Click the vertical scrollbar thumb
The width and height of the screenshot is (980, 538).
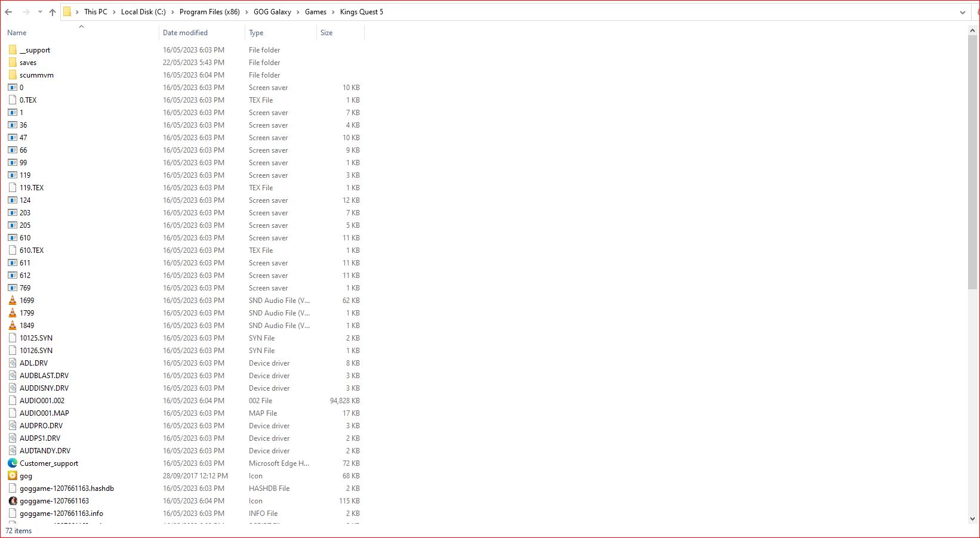click(x=973, y=162)
